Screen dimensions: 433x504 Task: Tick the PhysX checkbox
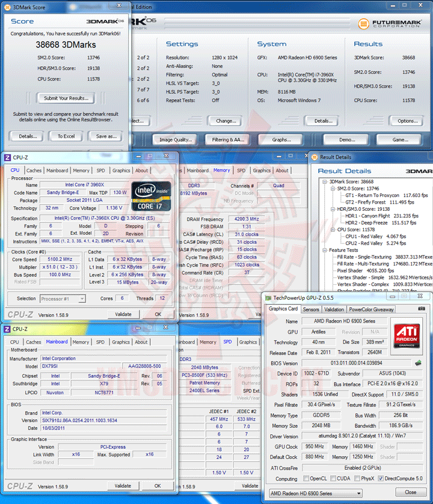(x=357, y=478)
